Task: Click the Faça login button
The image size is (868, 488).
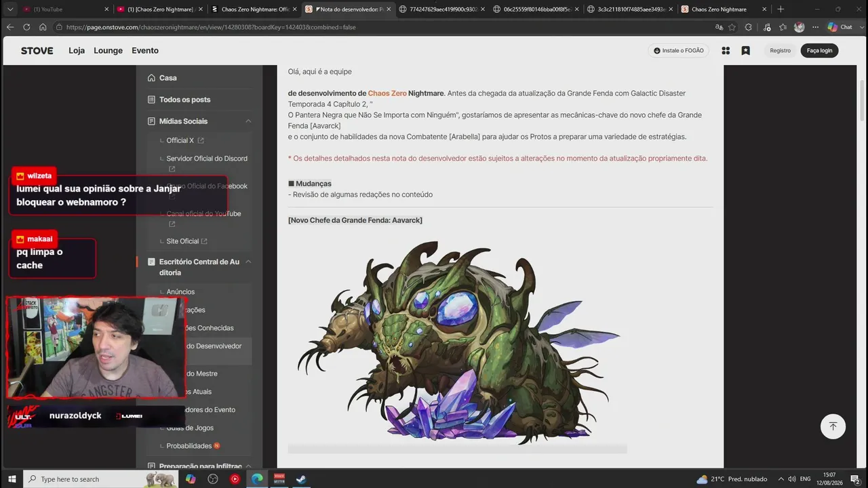Action: tap(819, 51)
